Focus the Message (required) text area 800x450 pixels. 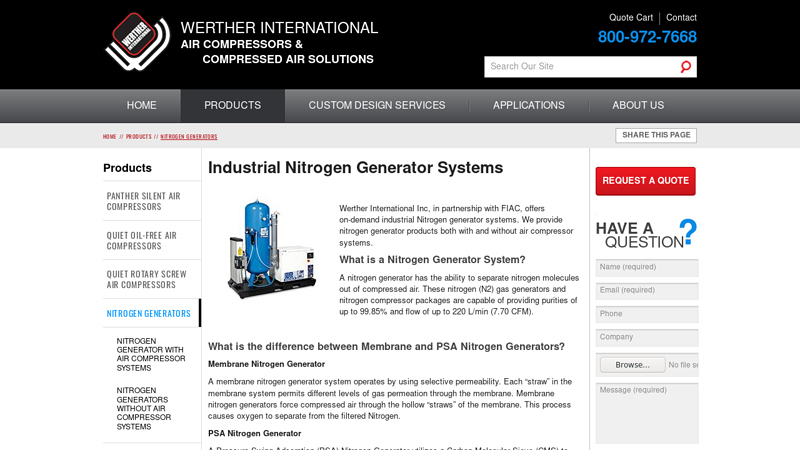coord(647,413)
